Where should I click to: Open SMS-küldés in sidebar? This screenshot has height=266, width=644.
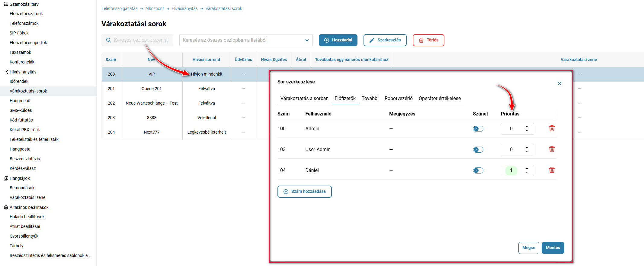click(21, 110)
